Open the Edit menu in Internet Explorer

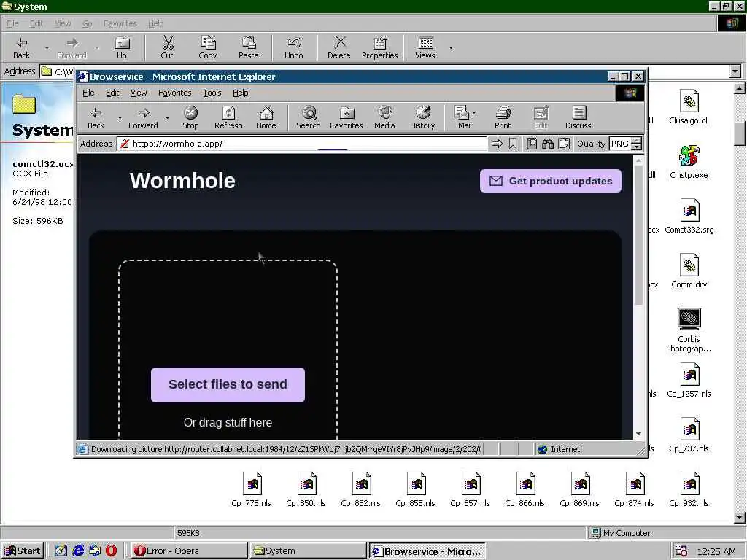[112, 93]
